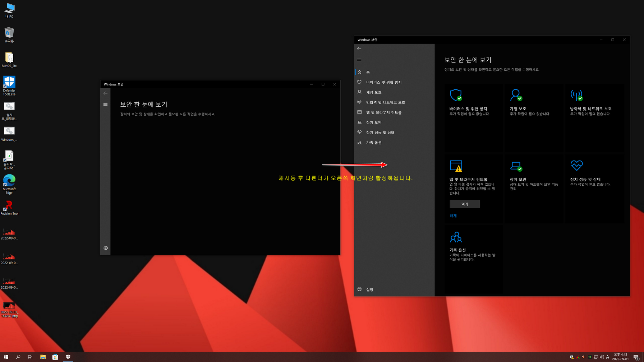Expand hamburger menu in left Windows 보안 window

tap(105, 105)
